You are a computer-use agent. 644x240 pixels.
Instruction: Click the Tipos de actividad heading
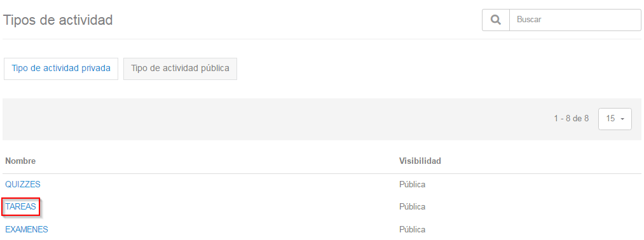(58, 20)
